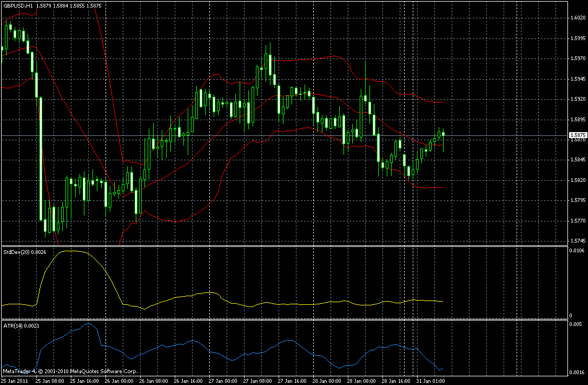Click the 27 Jan 08:00 time label
The image size is (588, 385).
coord(257,381)
